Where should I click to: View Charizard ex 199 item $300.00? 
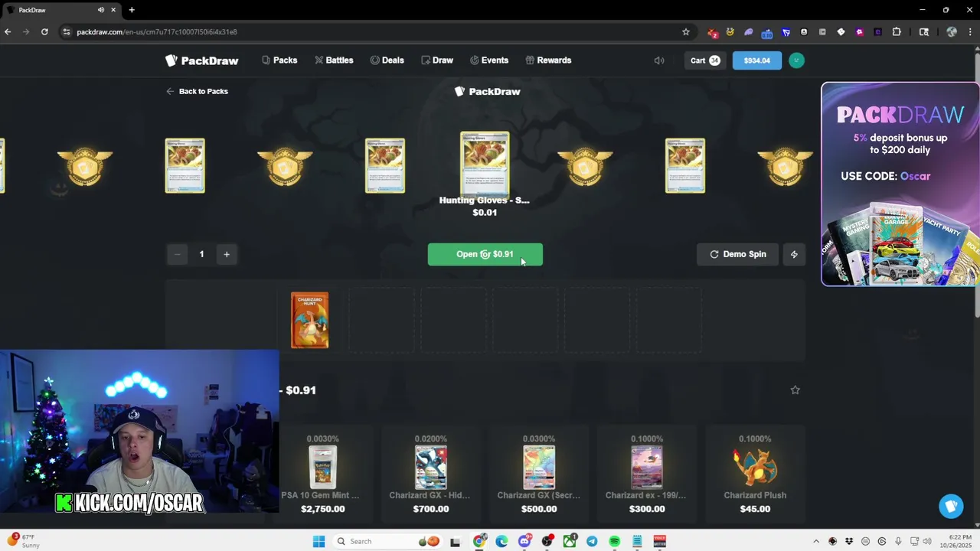(646, 474)
